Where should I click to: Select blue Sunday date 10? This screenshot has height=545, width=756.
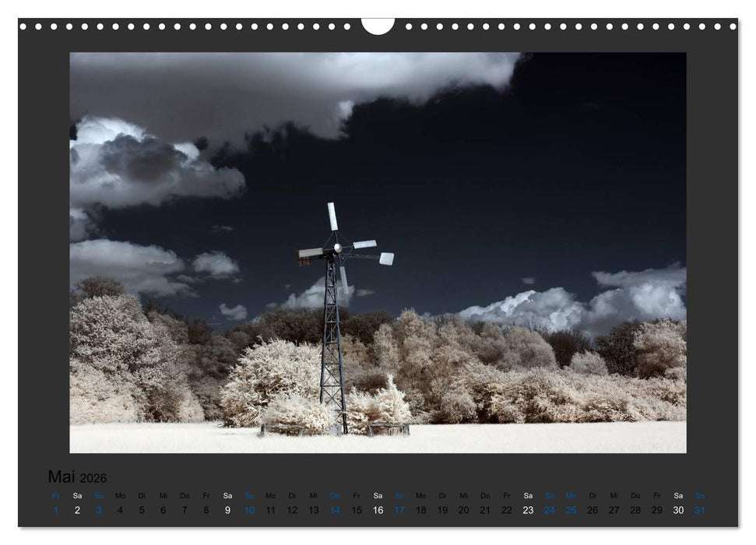click(249, 510)
